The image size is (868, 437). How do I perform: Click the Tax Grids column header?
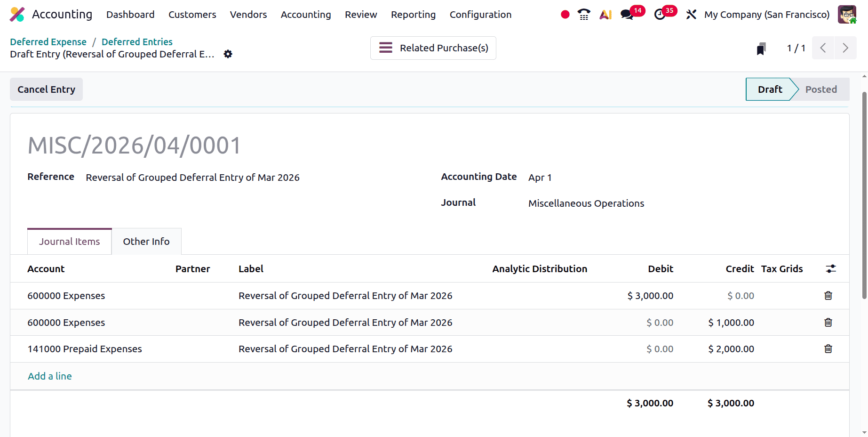tap(782, 269)
